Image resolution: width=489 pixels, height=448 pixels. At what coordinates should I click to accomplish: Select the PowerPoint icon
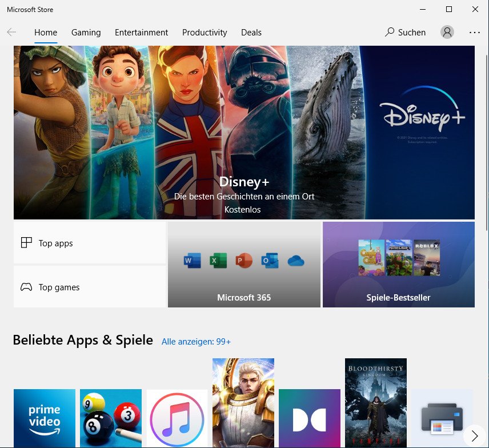tap(243, 261)
